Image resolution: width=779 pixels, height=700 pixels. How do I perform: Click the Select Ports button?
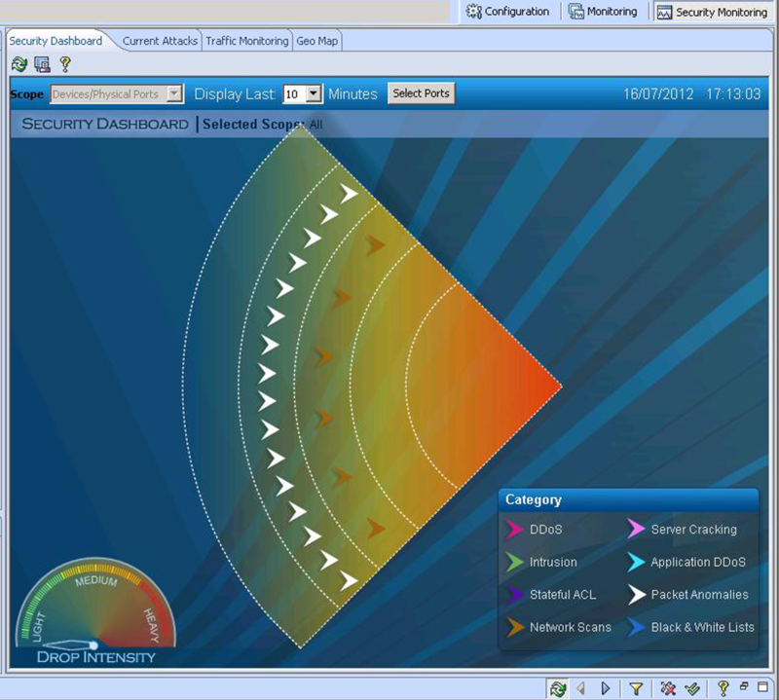click(x=421, y=93)
